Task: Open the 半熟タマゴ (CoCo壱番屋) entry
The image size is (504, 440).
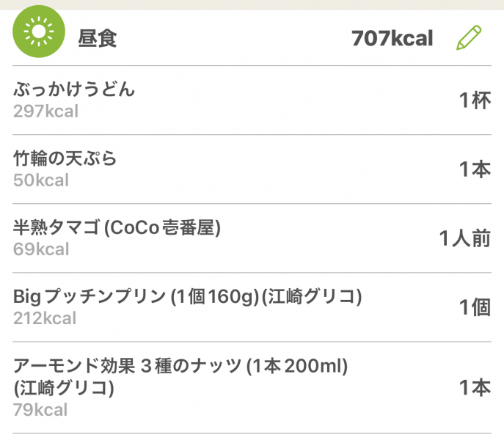Action: coord(117,228)
